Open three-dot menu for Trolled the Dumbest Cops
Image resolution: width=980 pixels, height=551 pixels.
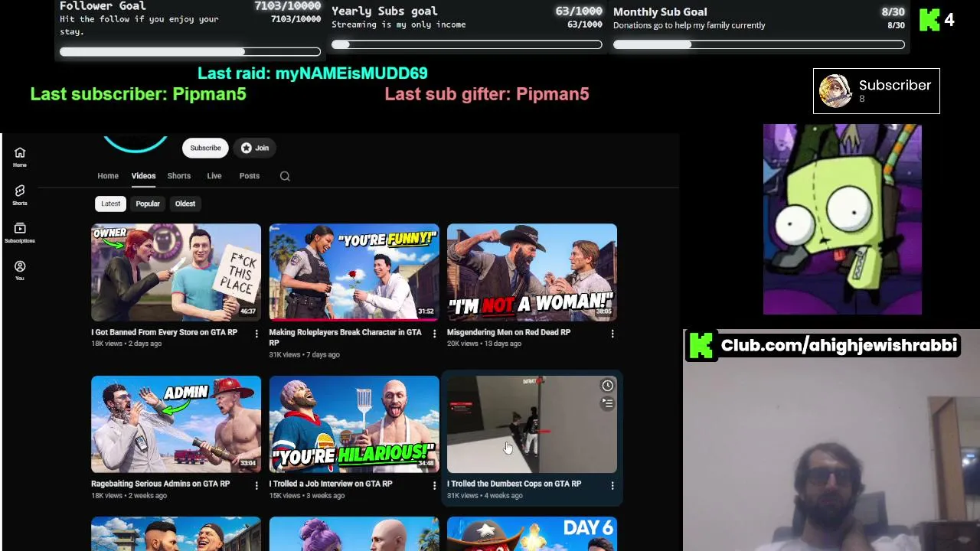tap(612, 485)
